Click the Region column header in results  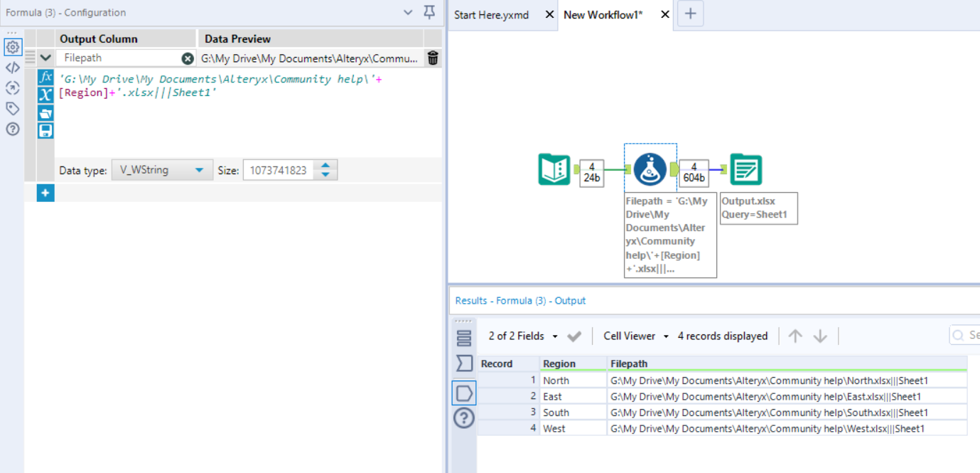point(559,363)
